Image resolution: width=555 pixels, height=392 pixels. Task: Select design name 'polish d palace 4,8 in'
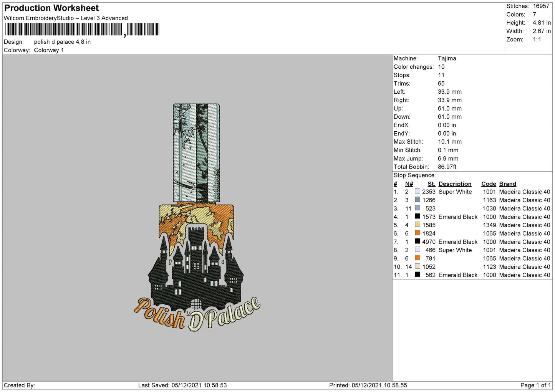pos(62,42)
